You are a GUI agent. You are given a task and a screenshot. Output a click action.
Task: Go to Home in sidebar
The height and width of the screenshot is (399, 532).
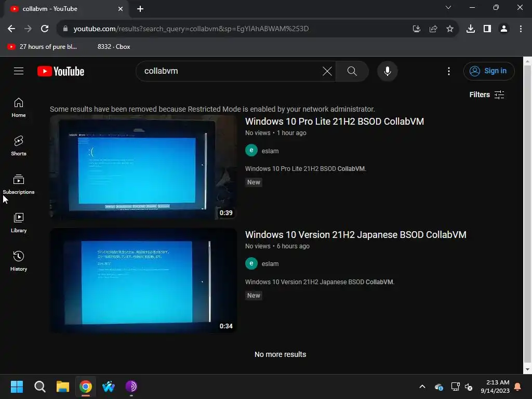click(19, 108)
